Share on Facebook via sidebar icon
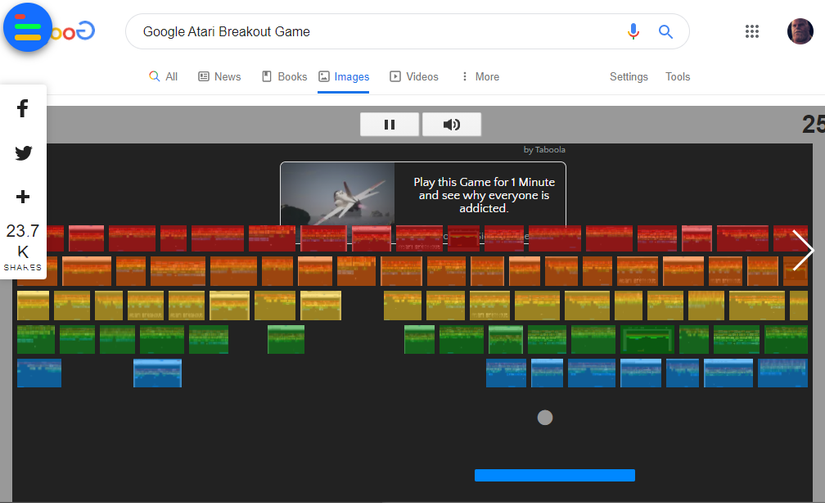 click(x=23, y=109)
